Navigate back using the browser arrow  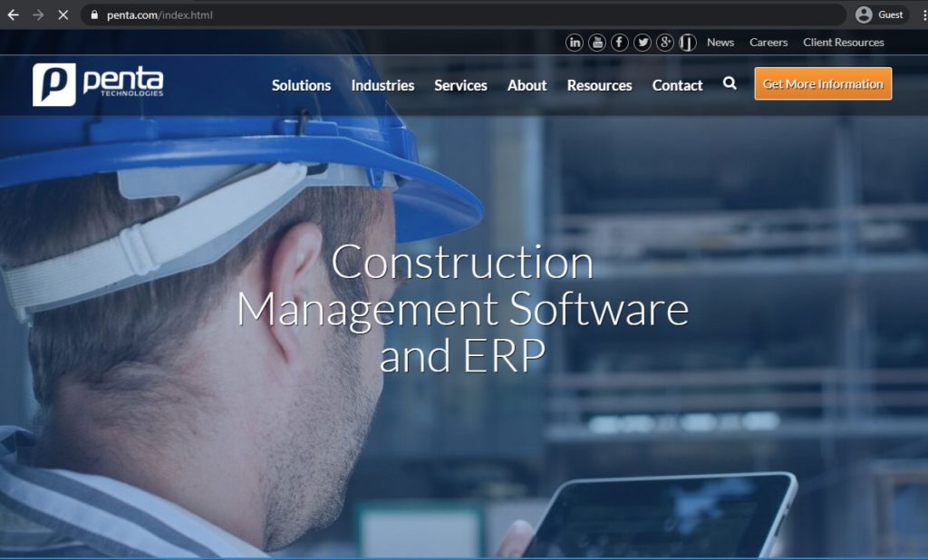(x=13, y=14)
